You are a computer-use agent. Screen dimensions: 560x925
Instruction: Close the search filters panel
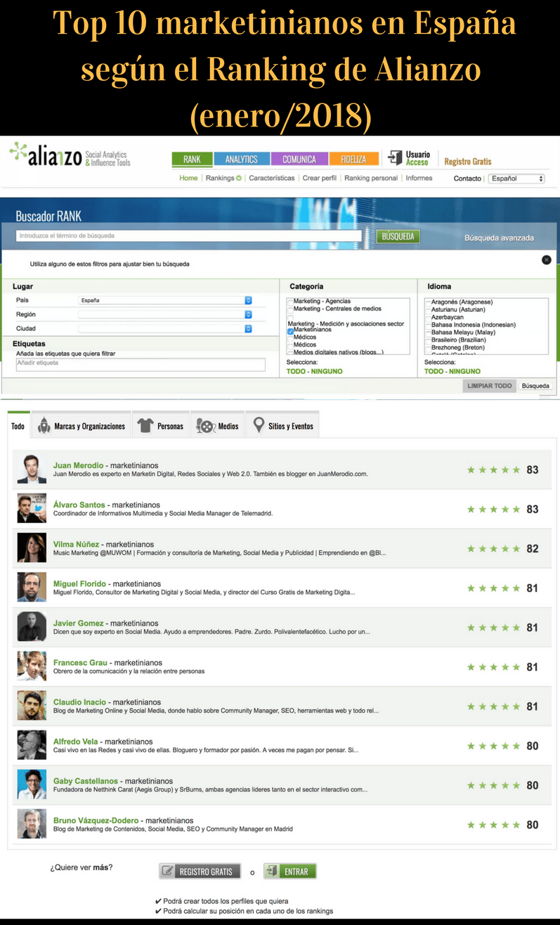(547, 260)
